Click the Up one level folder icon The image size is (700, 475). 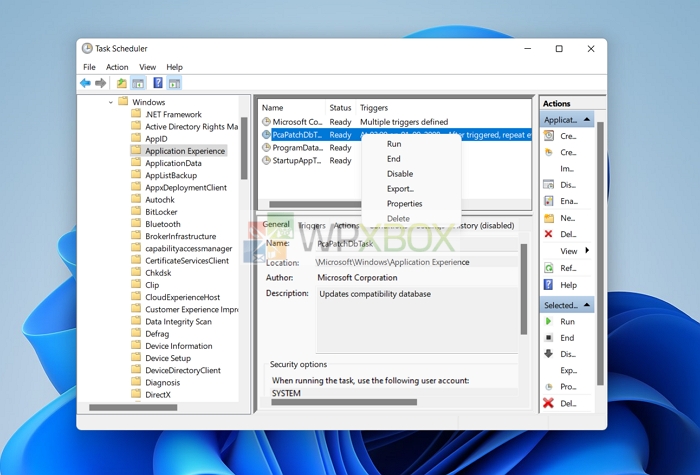[x=121, y=83]
